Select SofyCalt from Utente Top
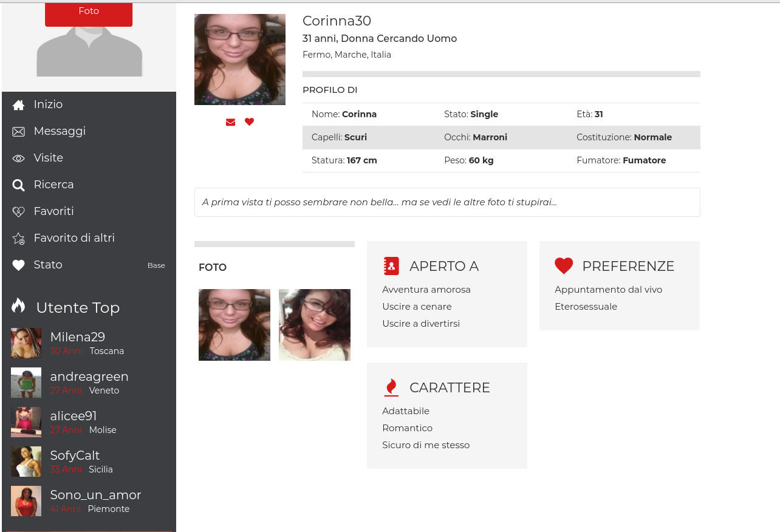780x532 pixels. pos(75,455)
